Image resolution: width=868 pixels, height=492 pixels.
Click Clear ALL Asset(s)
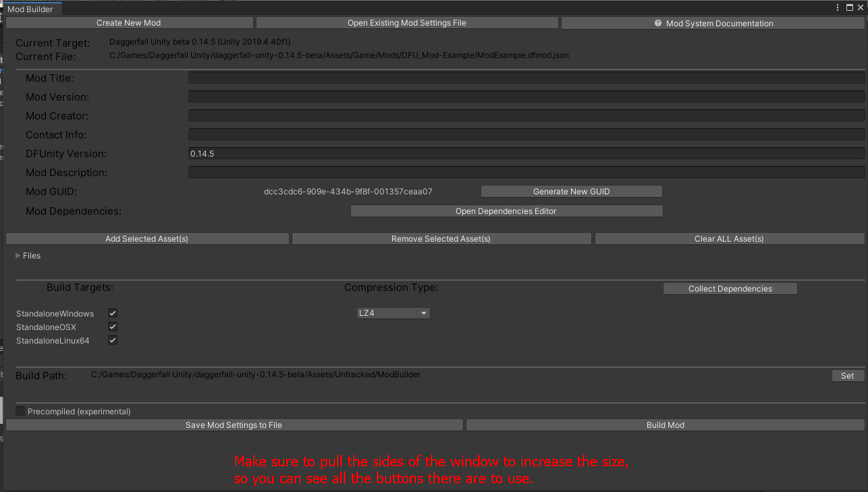click(x=730, y=239)
